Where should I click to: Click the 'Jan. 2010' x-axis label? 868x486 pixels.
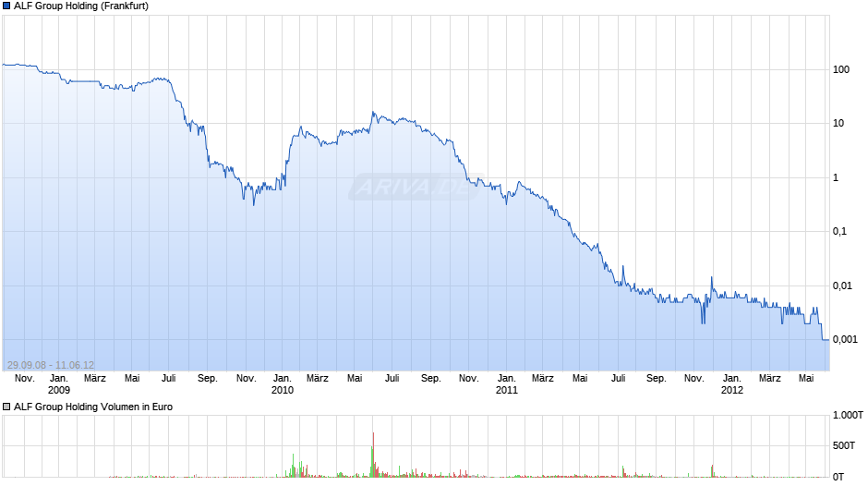283,384
